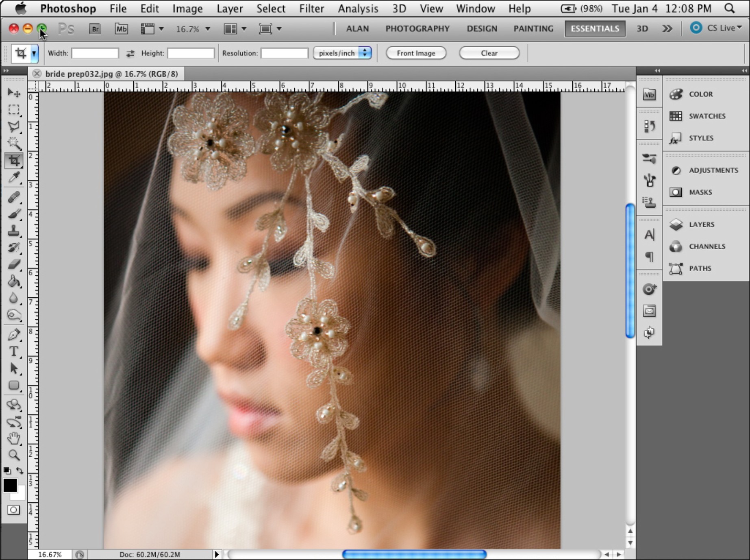Launch Mini Bridge from application bar
Screen dimensions: 750x560
(121, 29)
